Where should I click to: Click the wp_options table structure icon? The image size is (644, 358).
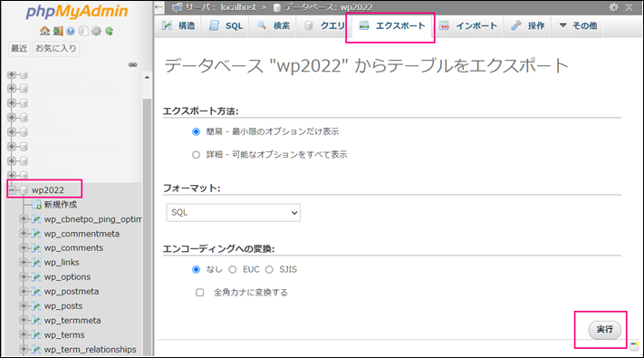click(x=36, y=276)
